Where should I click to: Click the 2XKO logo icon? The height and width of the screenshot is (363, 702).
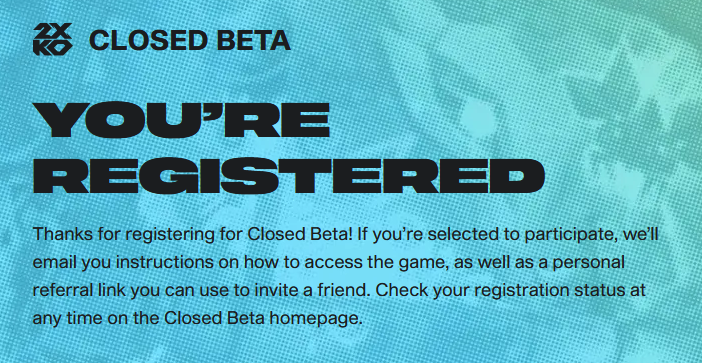coord(52,39)
